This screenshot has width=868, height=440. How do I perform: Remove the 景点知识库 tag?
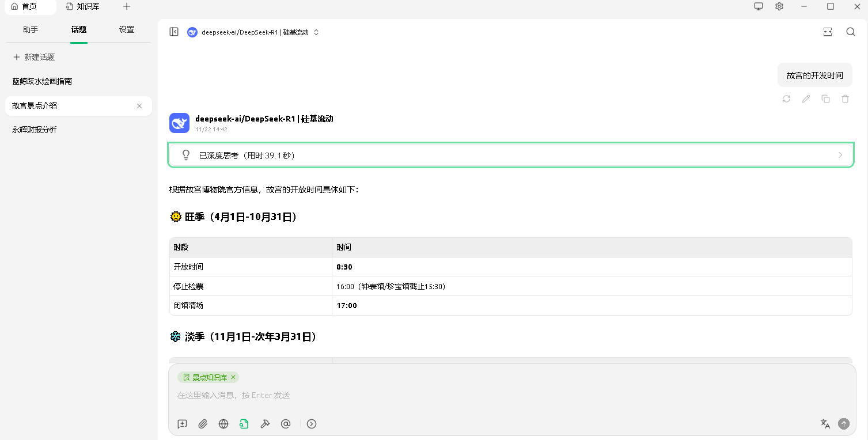coord(233,377)
